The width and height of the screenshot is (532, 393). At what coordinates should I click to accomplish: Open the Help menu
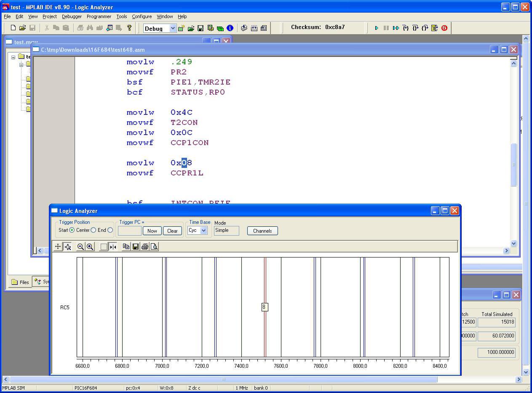click(182, 16)
